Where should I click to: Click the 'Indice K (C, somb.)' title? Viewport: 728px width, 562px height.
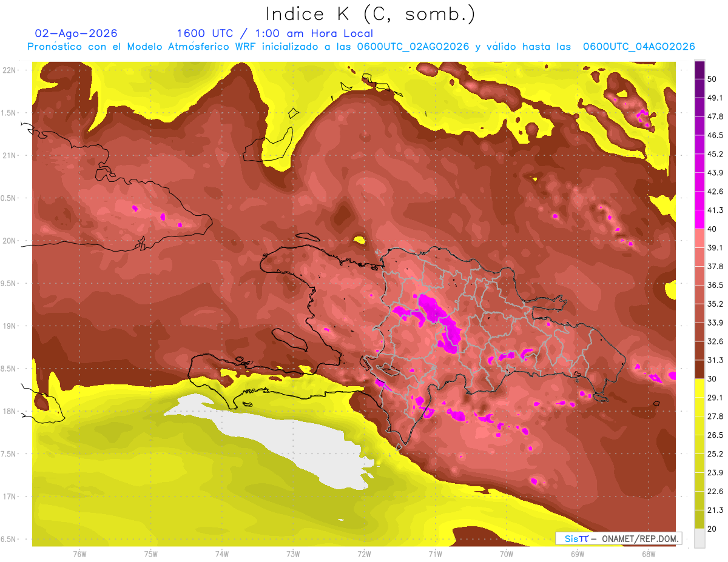370,14
